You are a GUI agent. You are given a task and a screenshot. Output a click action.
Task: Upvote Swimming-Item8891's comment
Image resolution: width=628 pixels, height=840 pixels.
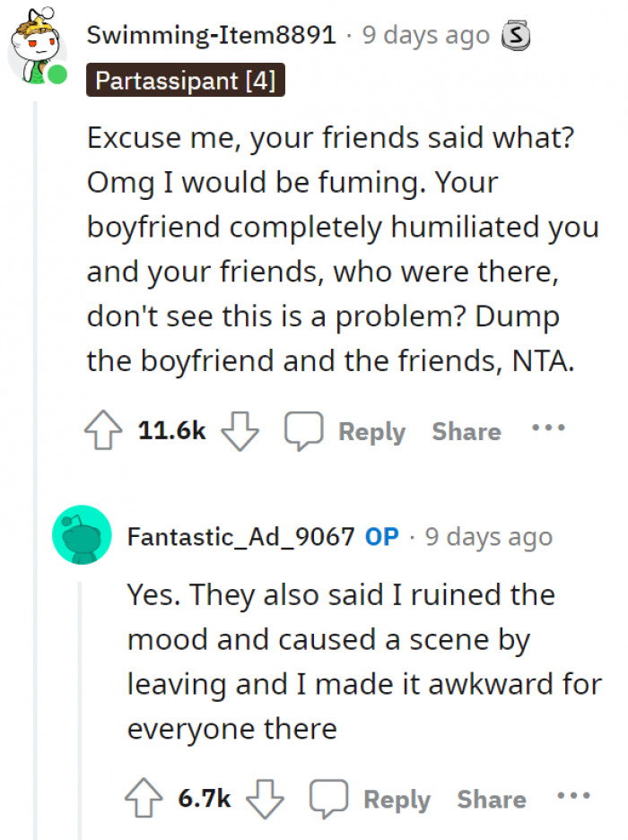coord(104,429)
